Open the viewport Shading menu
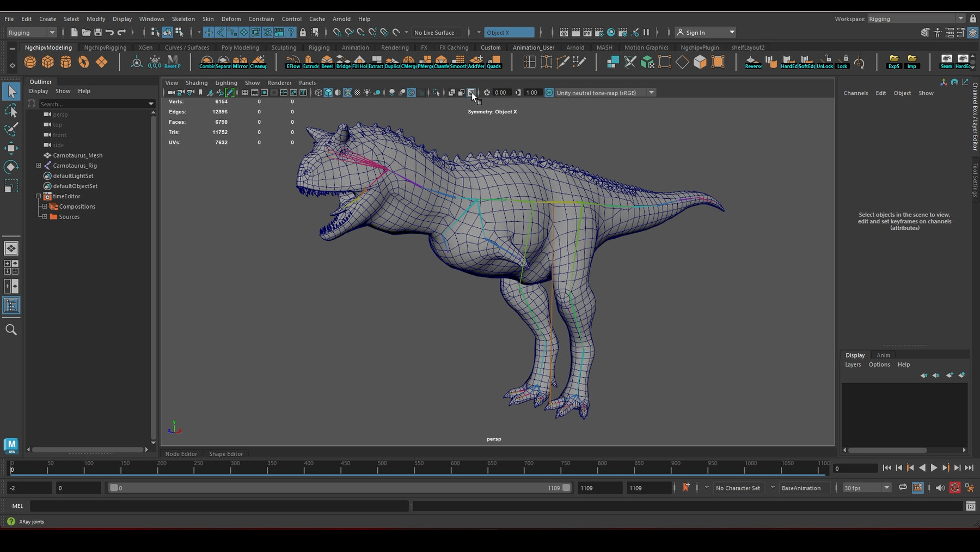 coord(197,83)
